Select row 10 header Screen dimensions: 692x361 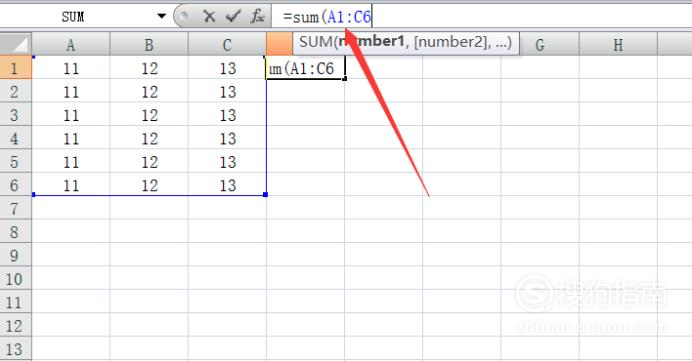click(15, 278)
